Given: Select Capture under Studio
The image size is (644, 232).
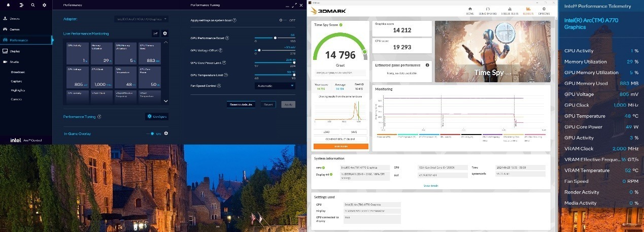Looking at the screenshot, I should pyautogui.click(x=16, y=81).
